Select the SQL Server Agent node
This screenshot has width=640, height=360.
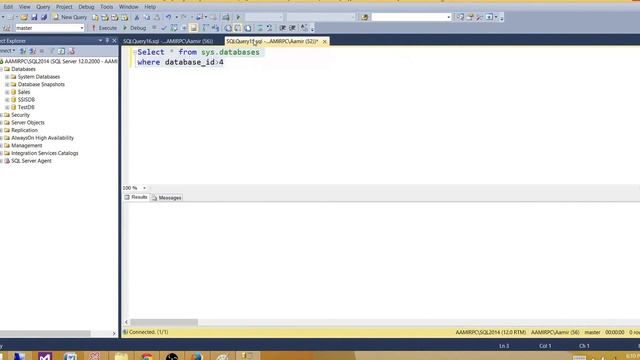coord(31,161)
